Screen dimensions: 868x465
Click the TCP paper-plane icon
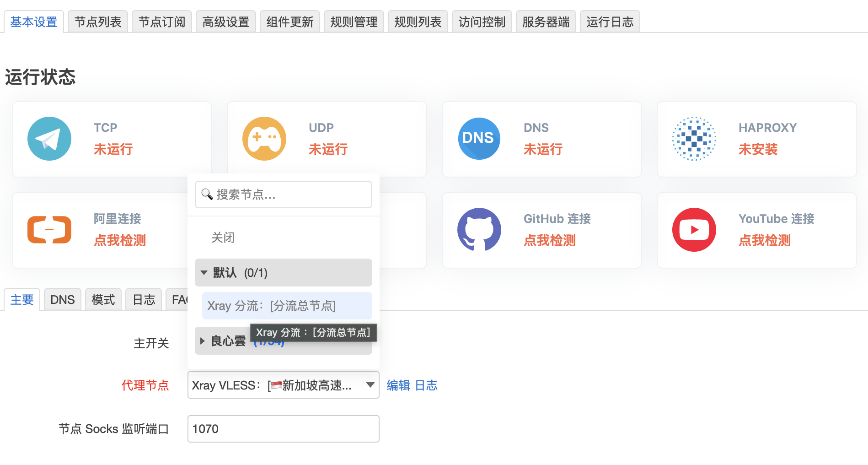[x=49, y=139]
